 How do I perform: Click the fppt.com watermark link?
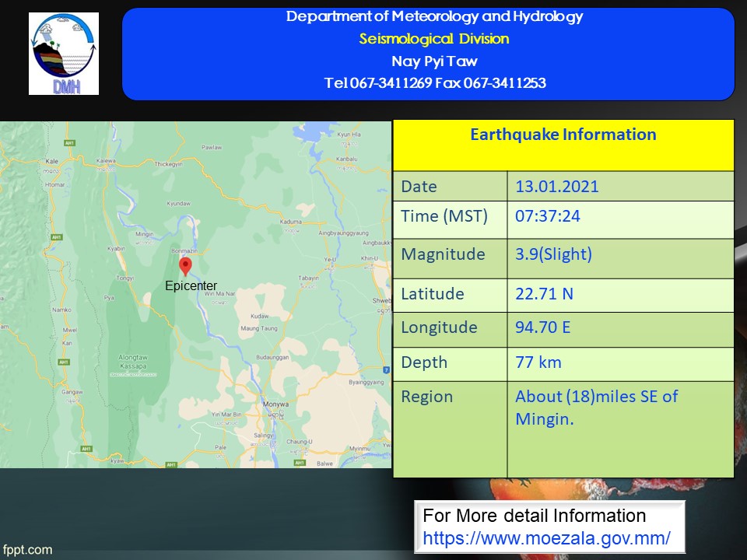[27, 550]
